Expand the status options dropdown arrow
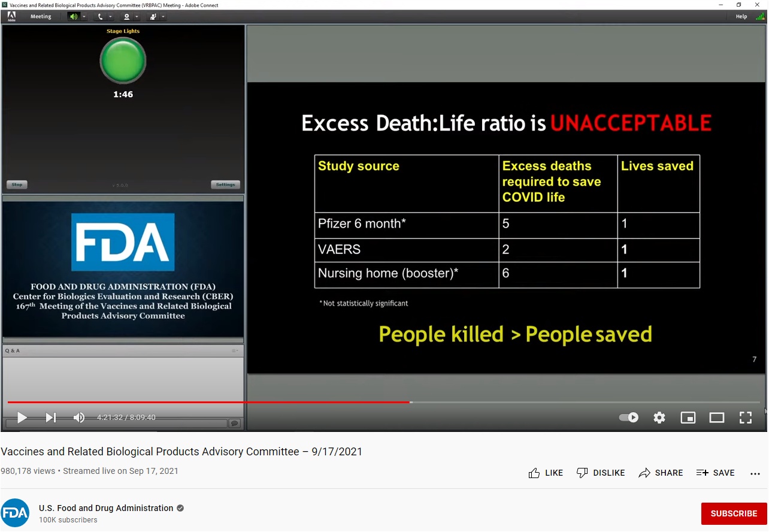The width and height of the screenshot is (769, 532). (x=163, y=17)
